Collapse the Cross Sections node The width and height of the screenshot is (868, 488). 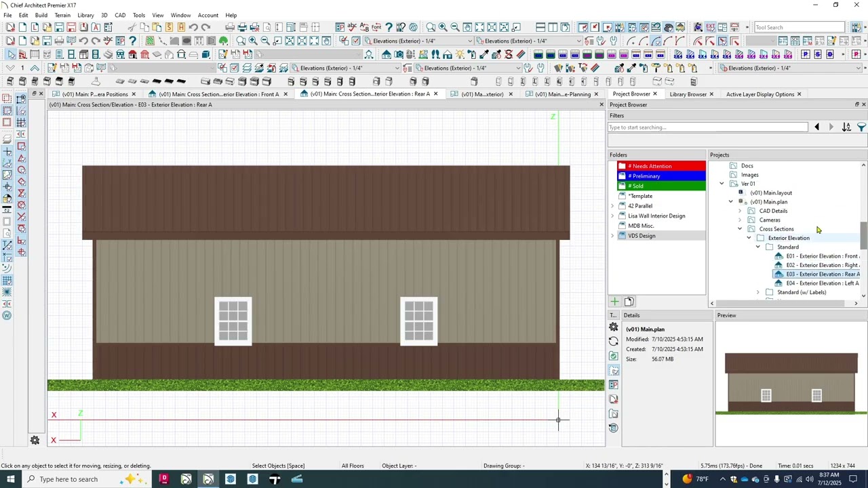[x=740, y=229]
